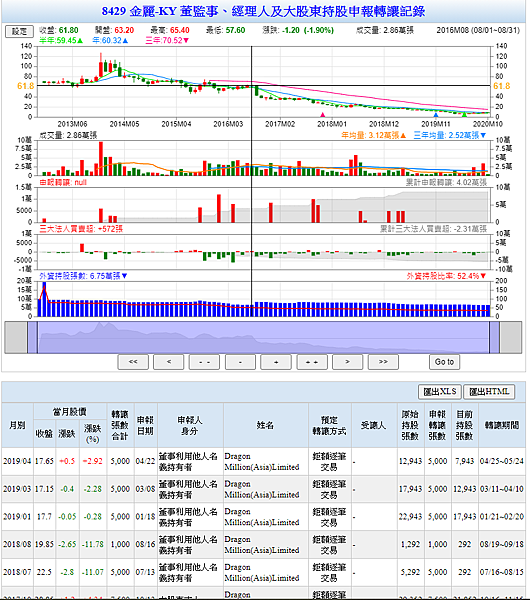
Task: Click the 2017M02 label on the price chart axis
Action: tap(280, 124)
